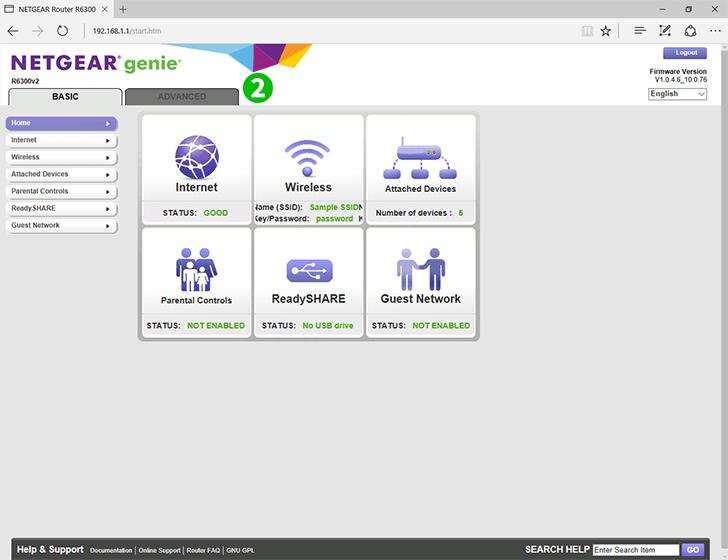The height and width of the screenshot is (560, 728).
Task: Open the browser share icon
Action: [x=690, y=31]
